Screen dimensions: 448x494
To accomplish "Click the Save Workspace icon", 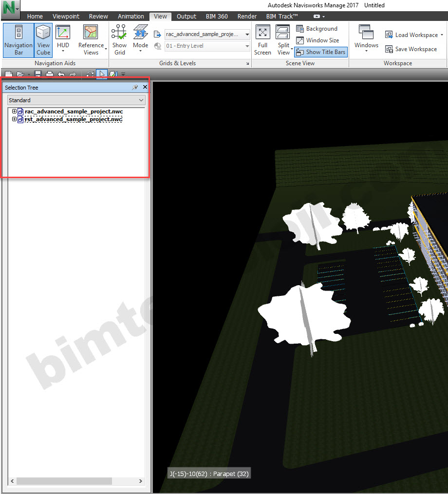I will click(411, 49).
